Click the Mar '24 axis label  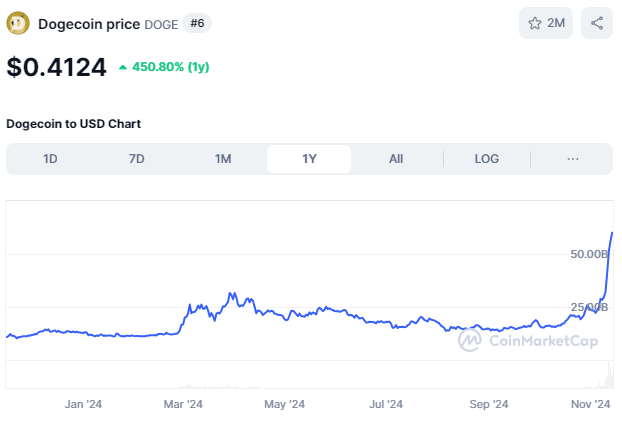183,404
